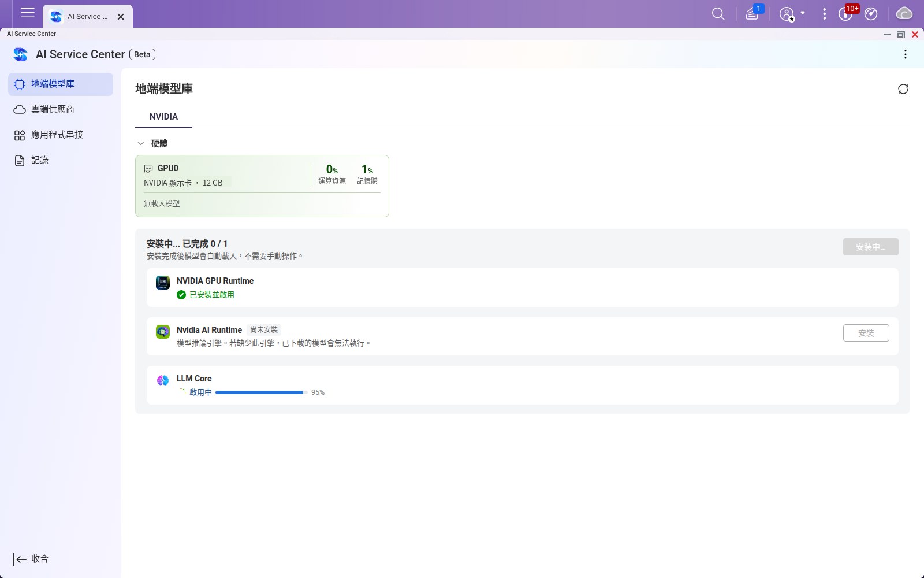Click the NVIDIA GPU Runtime icon
The width and height of the screenshot is (924, 578).
163,283
